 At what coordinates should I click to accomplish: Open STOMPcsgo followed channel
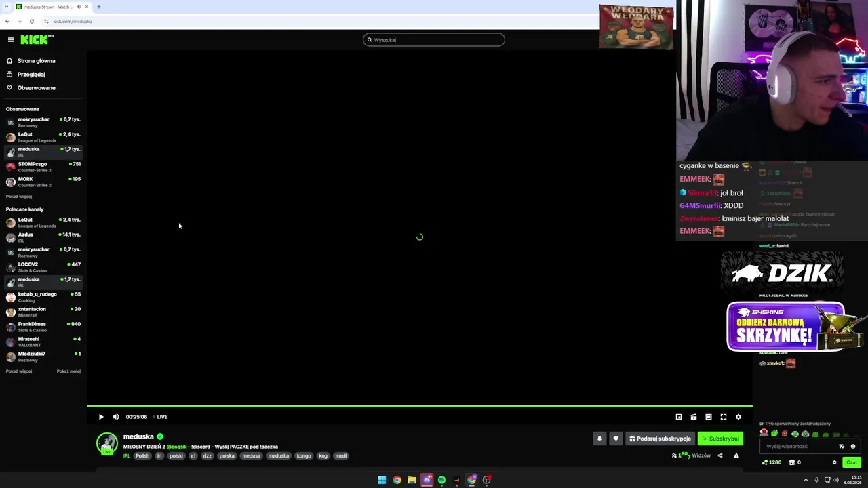pyautogui.click(x=43, y=167)
